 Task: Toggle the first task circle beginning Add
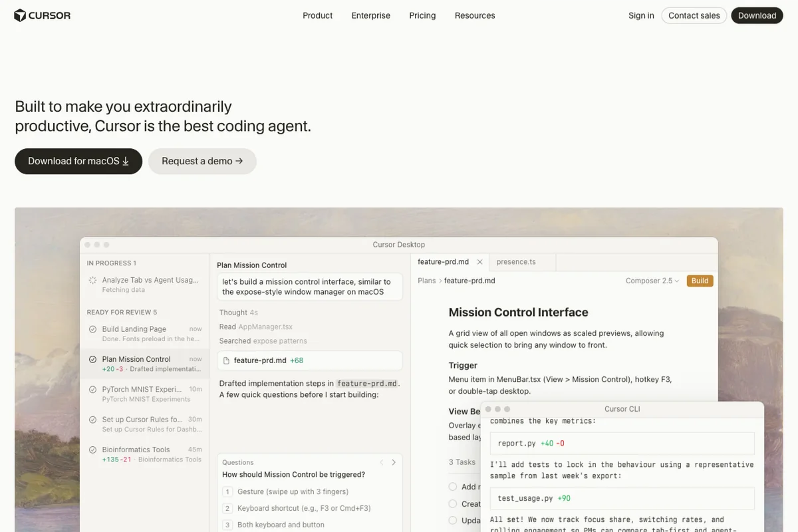tap(453, 487)
